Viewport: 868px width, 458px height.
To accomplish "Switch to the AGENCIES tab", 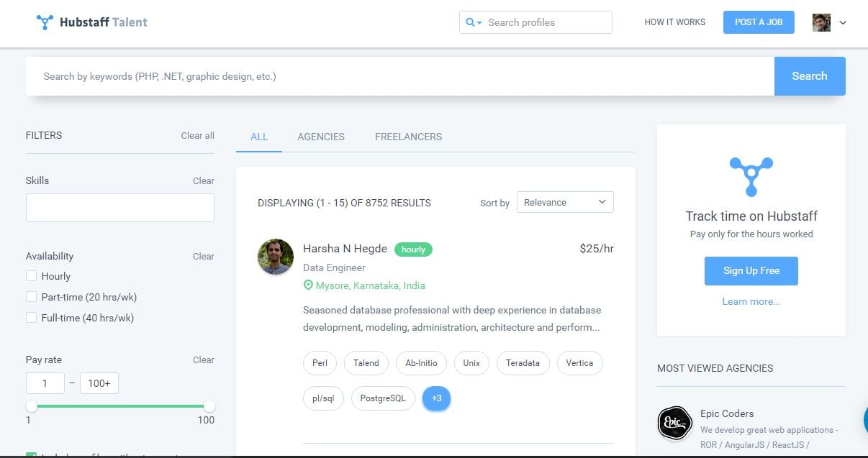I will coord(321,137).
